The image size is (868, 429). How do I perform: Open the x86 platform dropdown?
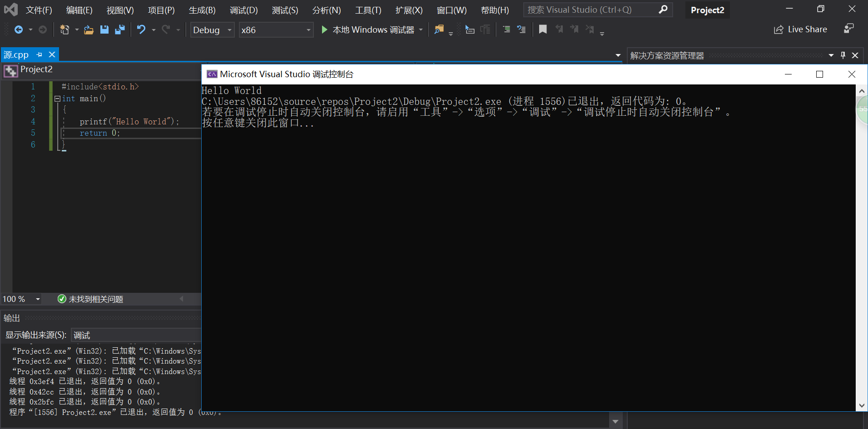tap(276, 30)
